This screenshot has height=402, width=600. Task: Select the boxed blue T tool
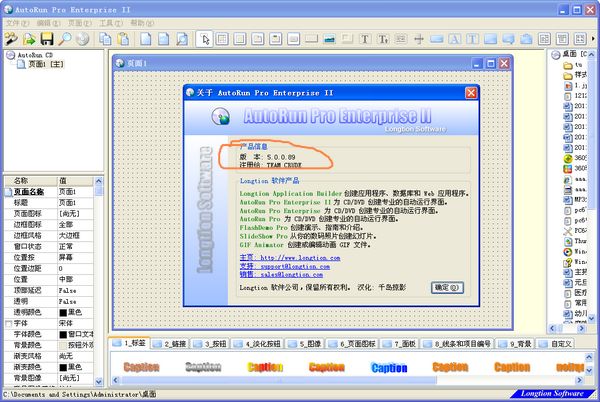pos(472,39)
